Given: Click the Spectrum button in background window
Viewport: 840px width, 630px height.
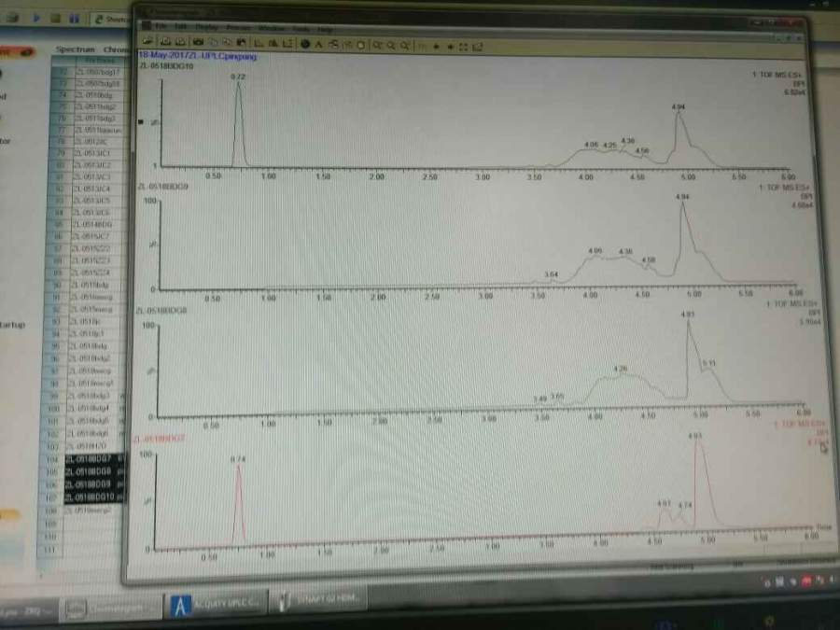Looking at the screenshot, I should click(75, 49).
